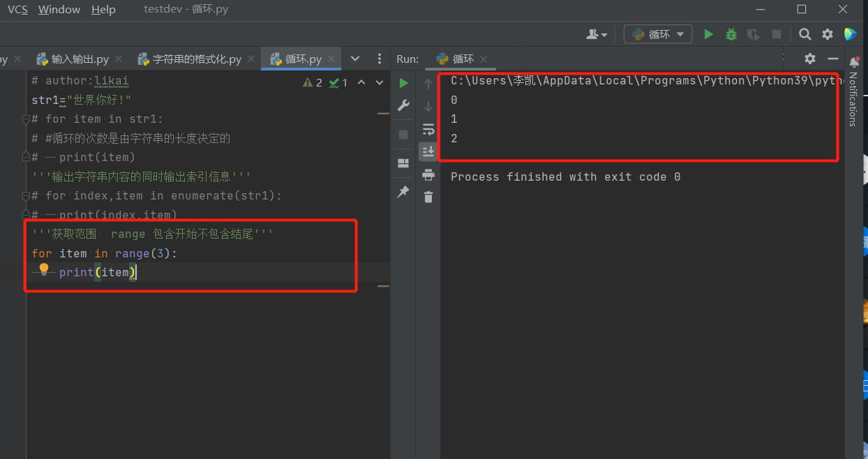
Task: Go to next highlighted problem chevron
Action: [x=380, y=83]
